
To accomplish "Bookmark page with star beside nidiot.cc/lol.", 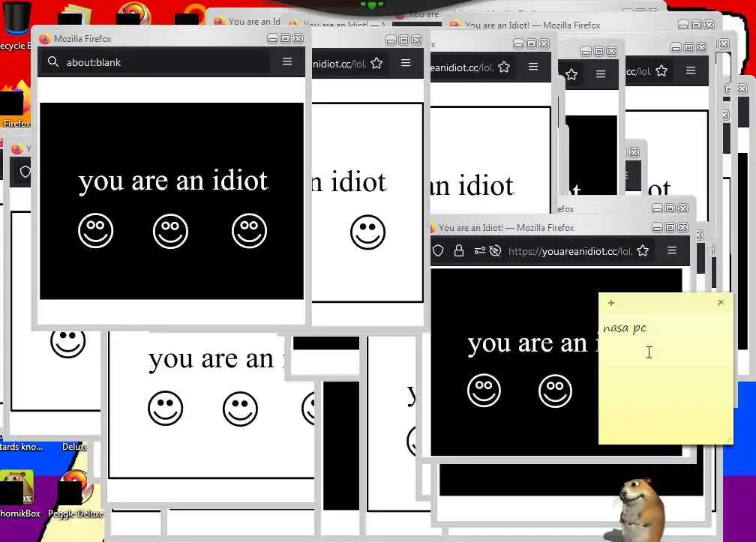I will (376, 63).
